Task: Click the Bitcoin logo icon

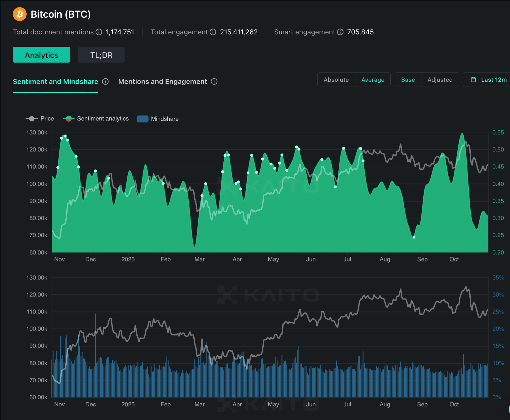Action: (20, 14)
